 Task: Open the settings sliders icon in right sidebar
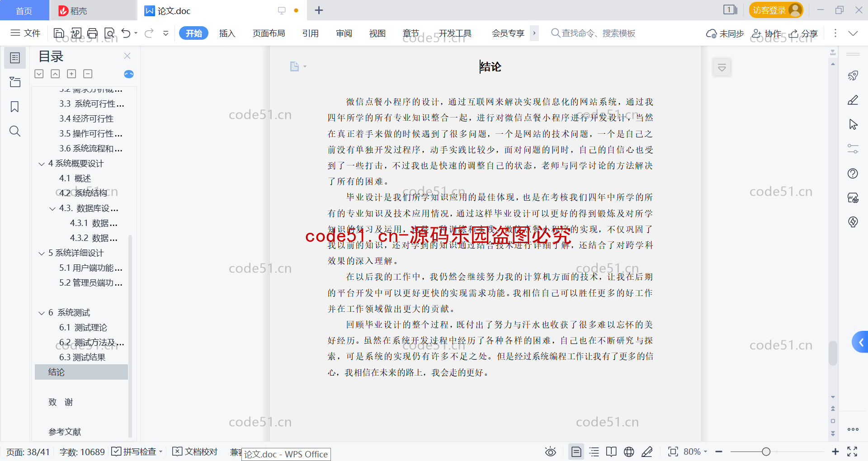click(x=853, y=149)
